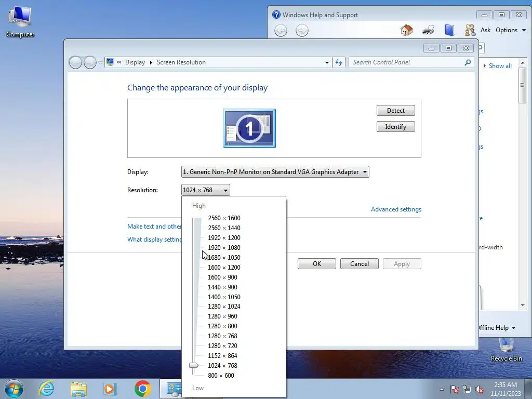The height and width of the screenshot is (399, 532).
Task: Select 2560 × 1440 resolution
Action: pos(224,228)
